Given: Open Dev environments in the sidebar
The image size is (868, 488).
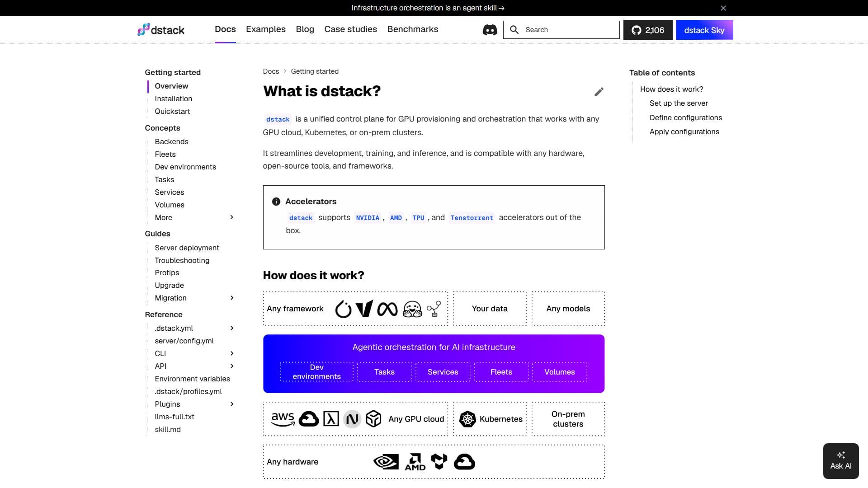Looking at the screenshot, I should coord(185,167).
